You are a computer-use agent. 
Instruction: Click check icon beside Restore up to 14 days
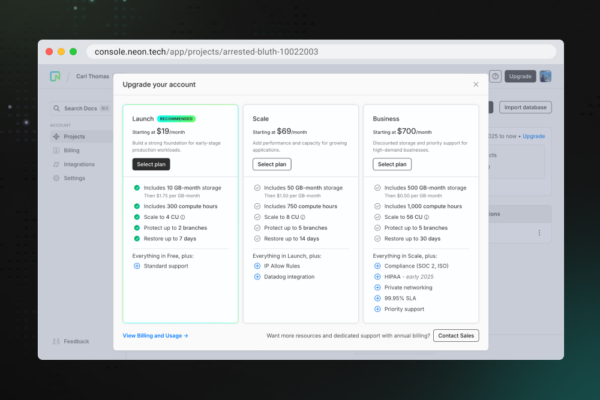pyautogui.click(x=257, y=238)
